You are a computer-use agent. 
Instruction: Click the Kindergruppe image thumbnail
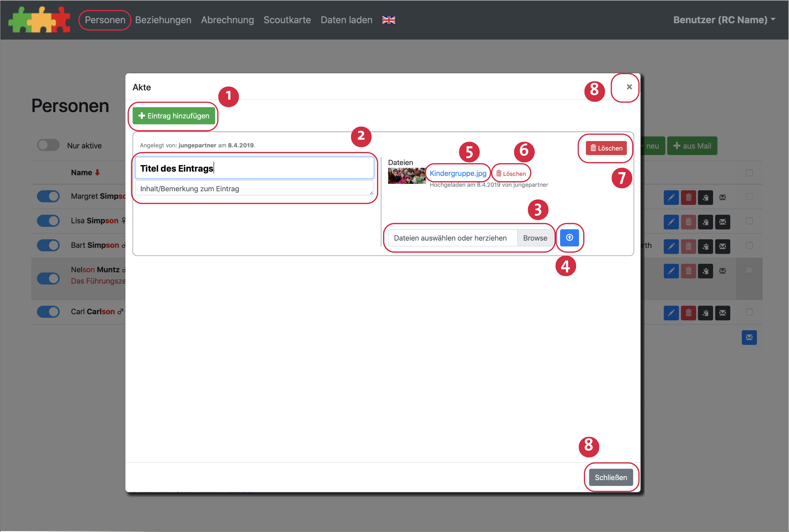407,175
